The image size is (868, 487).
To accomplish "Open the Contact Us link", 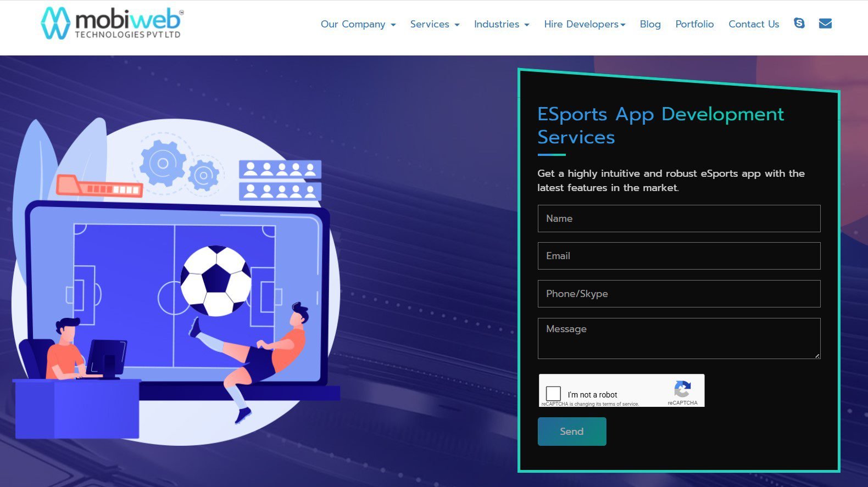I will pos(754,24).
